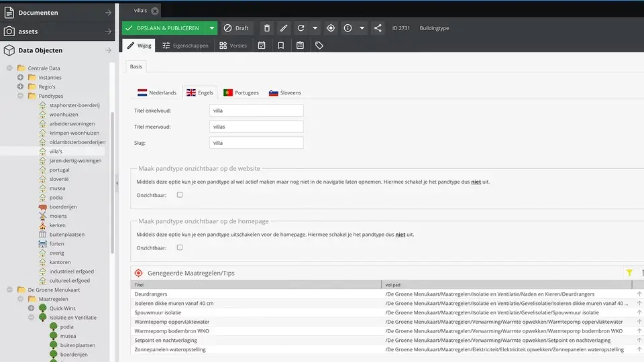Open the save options dropdown arrow

coord(211,28)
